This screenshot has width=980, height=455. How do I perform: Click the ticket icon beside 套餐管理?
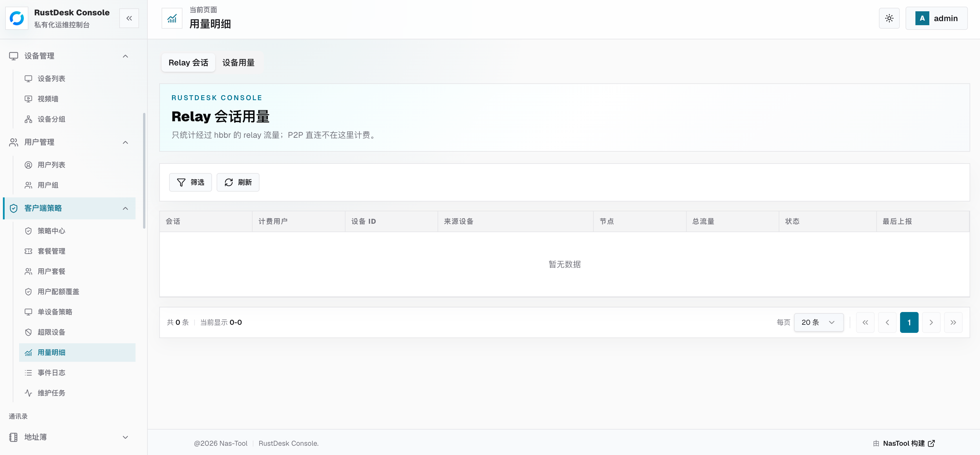click(x=29, y=251)
